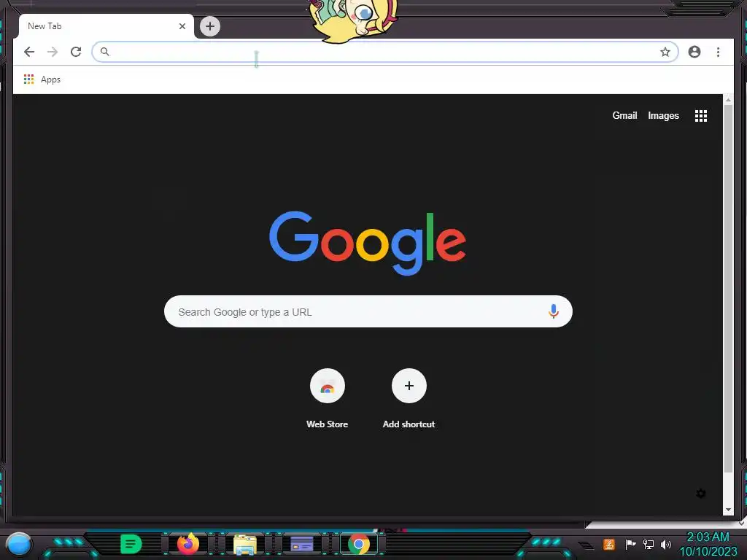
Task: Open the green notes app in the taskbar
Action: pos(131,544)
